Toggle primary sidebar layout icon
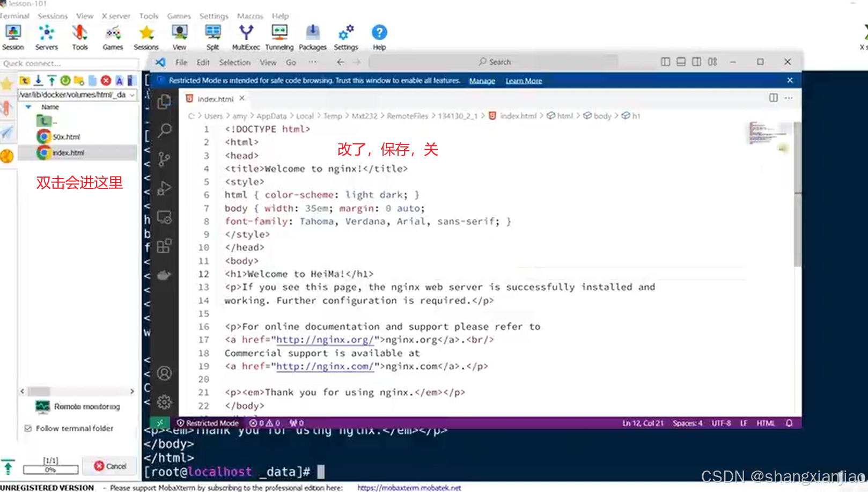Viewport: 868px width, 492px height. pyautogui.click(x=665, y=62)
